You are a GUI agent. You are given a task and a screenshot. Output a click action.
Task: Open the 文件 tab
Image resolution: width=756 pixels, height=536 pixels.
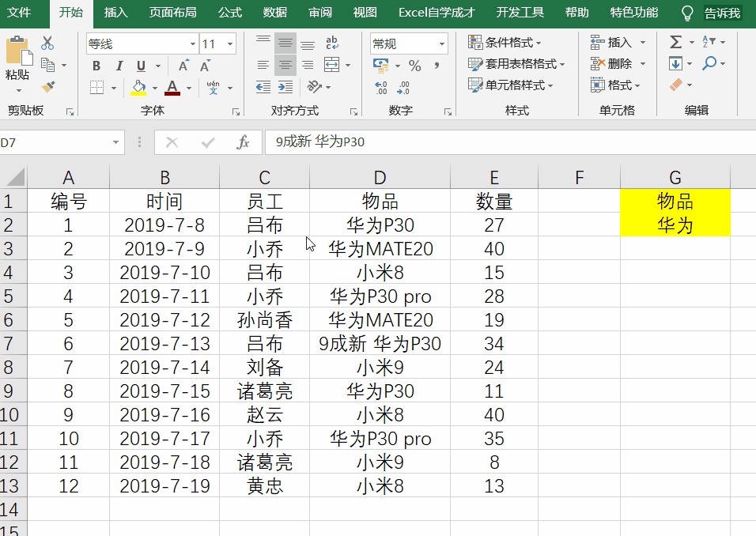point(20,13)
